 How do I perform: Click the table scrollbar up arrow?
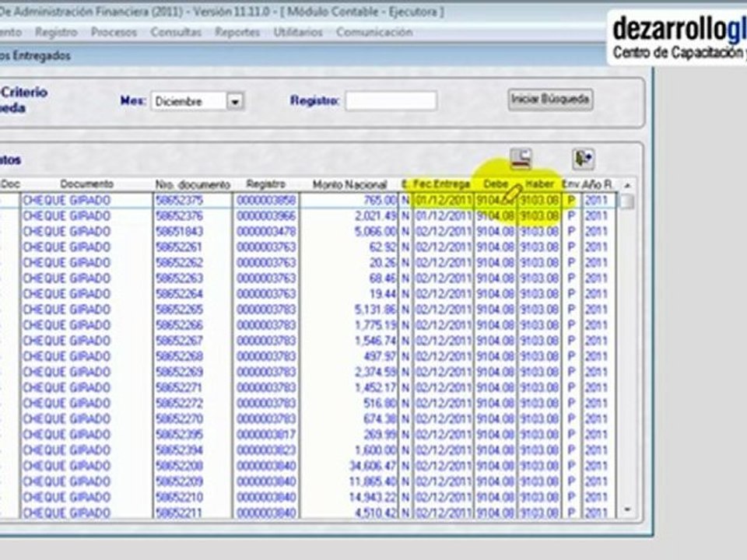tap(627, 185)
